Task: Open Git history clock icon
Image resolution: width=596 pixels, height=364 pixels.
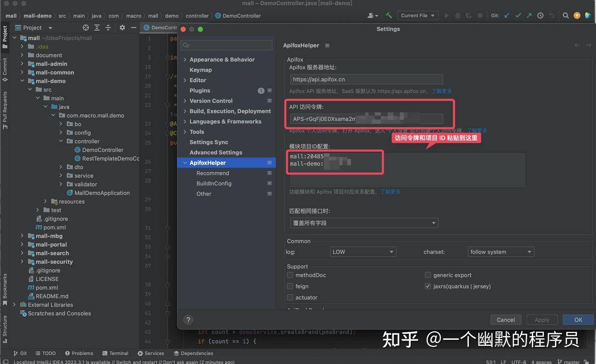Action: click(x=540, y=15)
